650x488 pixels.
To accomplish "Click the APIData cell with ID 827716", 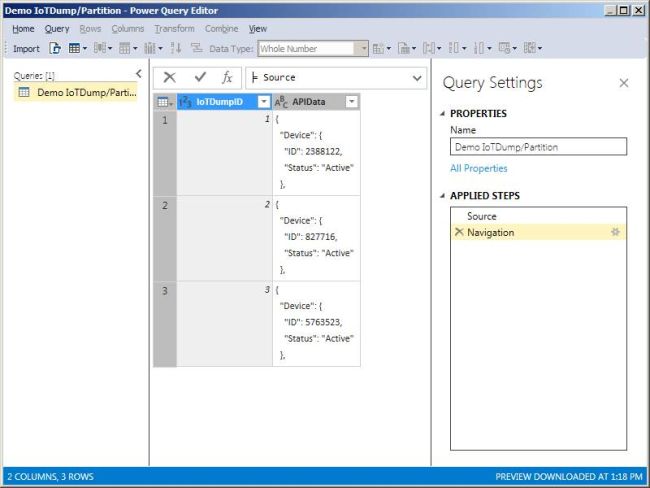I will (x=316, y=238).
